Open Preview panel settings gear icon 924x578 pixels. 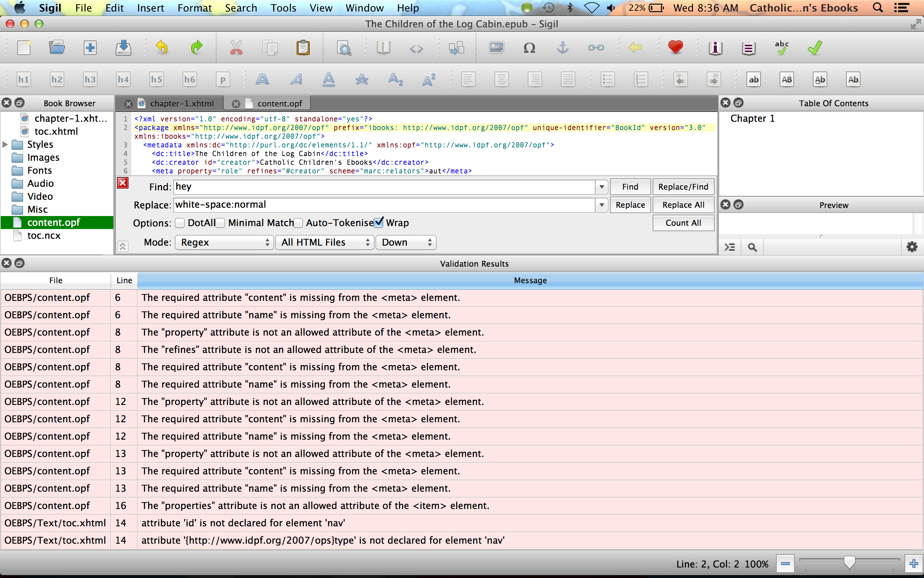912,247
